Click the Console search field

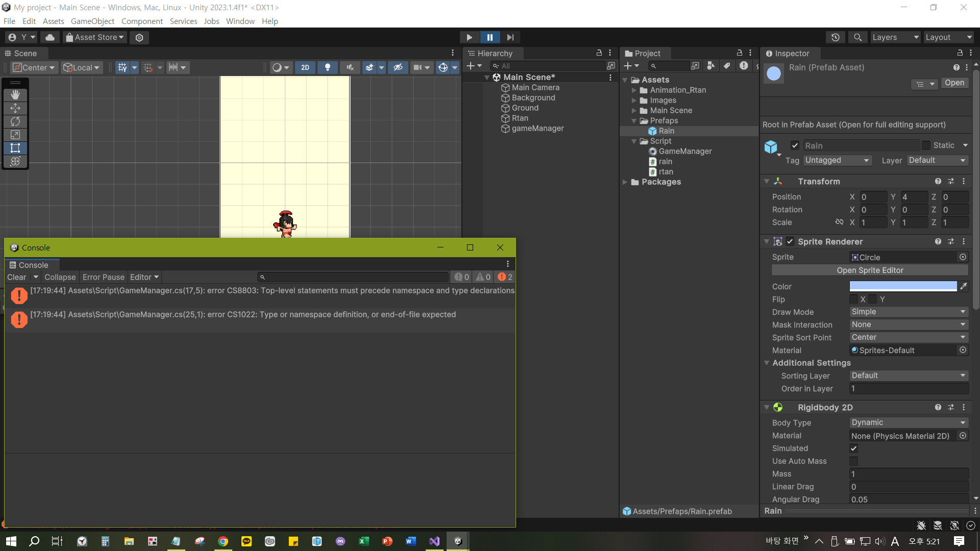tap(353, 278)
